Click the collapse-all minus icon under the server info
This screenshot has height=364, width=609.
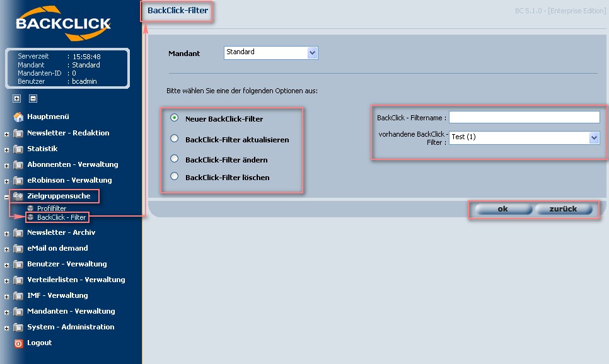click(x=33, y=99)
